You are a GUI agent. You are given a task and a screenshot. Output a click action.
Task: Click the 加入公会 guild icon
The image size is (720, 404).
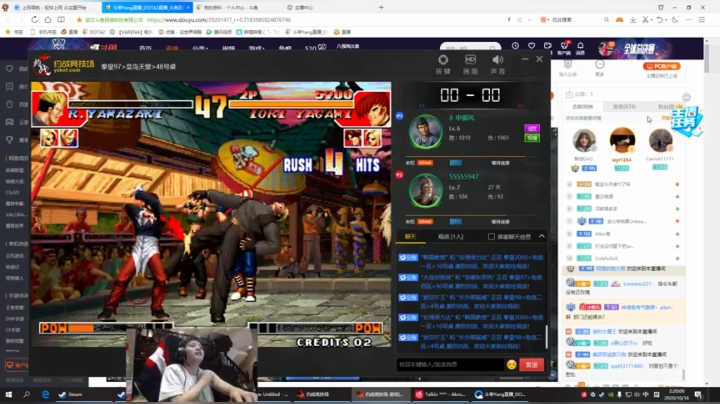tap(568, 68)
